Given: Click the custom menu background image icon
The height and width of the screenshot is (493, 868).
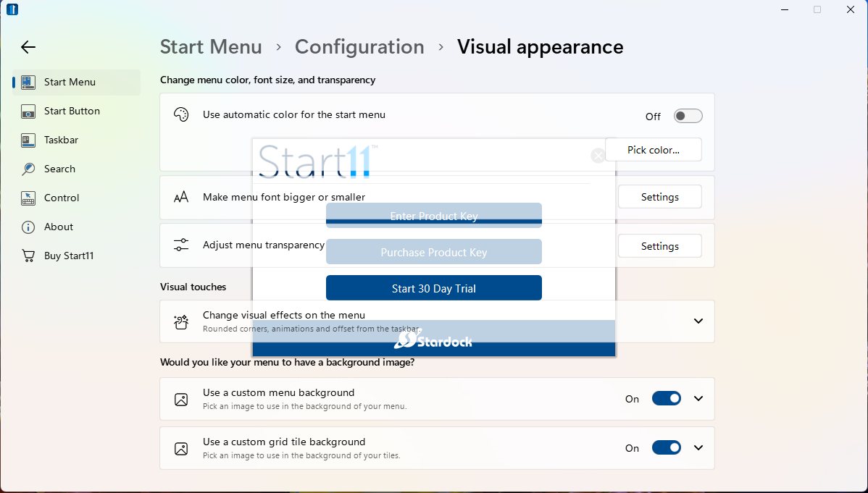Looking at the screenshot, I should click(x=181, y=400).
